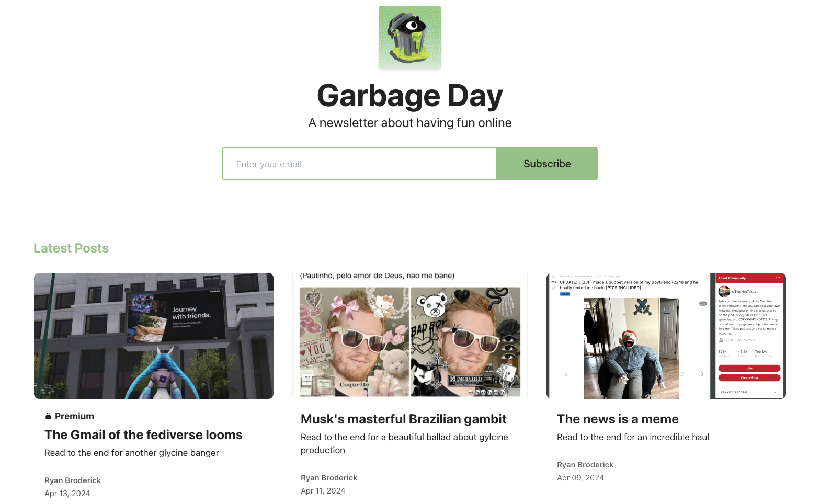Click the newsletter about having fun tagline
Image resolution: width=820 pixels, height=504 pixels.
click(x=410, y=123)
